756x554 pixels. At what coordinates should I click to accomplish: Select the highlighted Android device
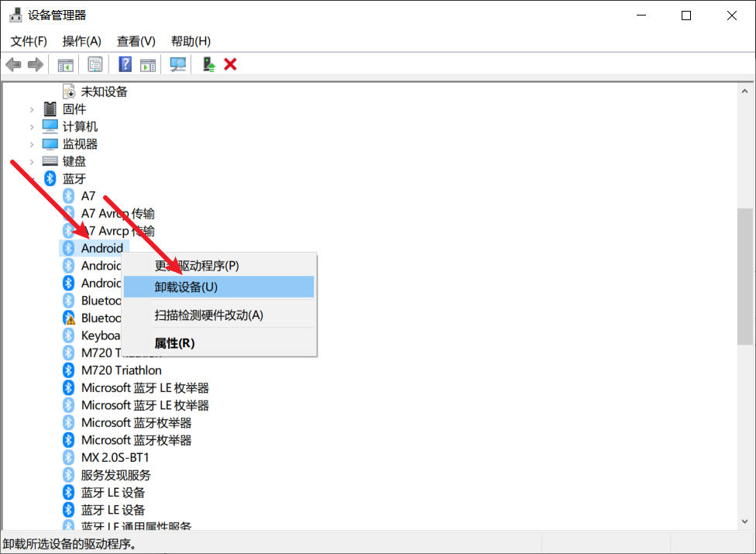point(101,248)
